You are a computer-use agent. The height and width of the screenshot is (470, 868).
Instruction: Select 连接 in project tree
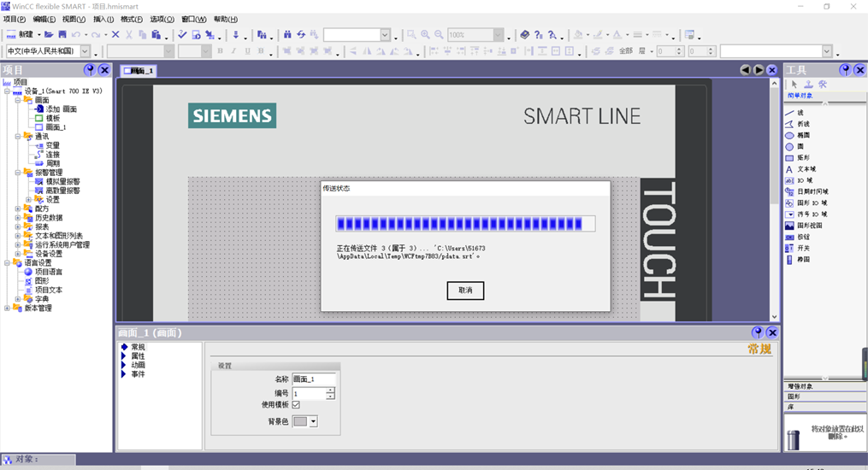[x=52, y=155]
